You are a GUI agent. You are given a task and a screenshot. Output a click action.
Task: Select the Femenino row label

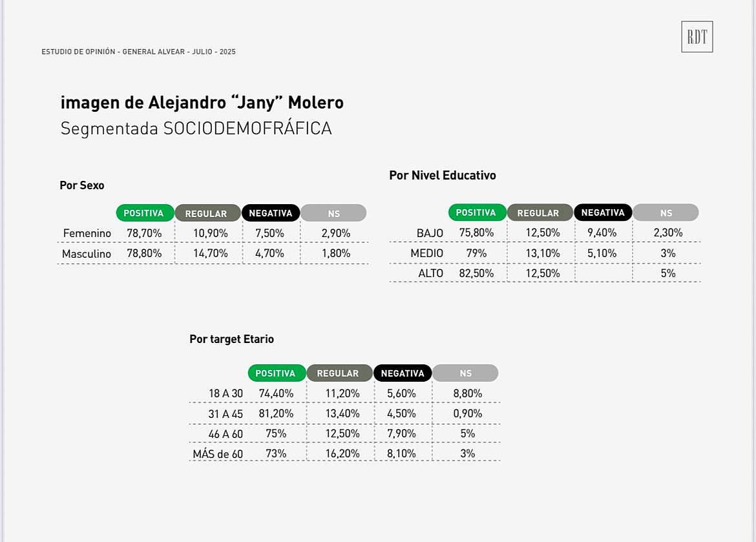click(x=87, y=233)
